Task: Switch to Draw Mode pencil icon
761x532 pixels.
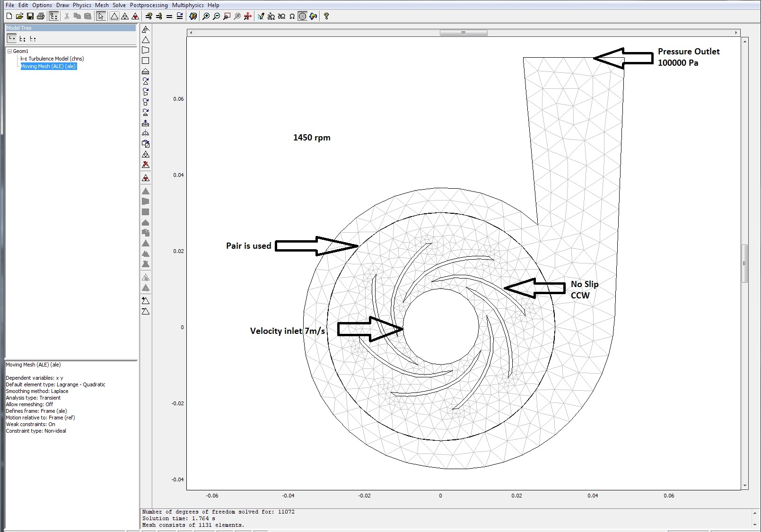Action: click(x=261, y=16)
